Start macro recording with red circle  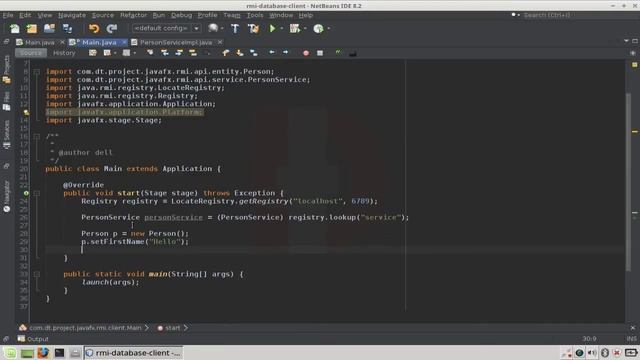click(x=306, y=53)
